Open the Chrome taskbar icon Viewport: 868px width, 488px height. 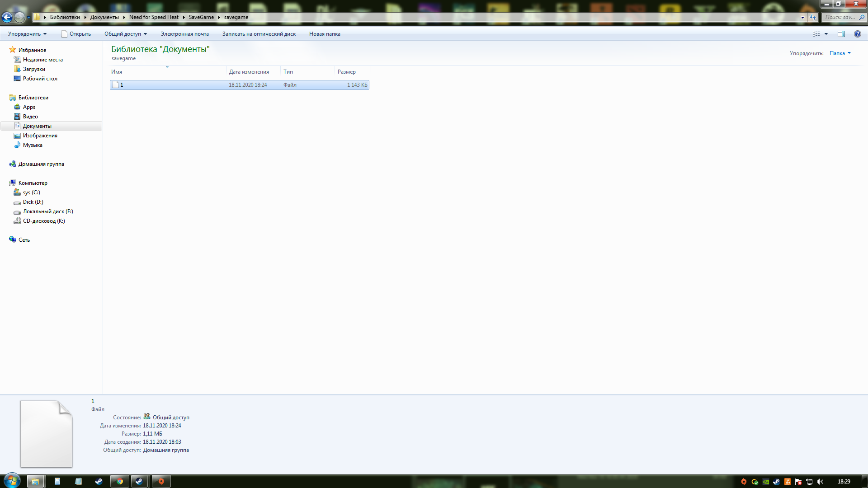(x=120, y=481)
